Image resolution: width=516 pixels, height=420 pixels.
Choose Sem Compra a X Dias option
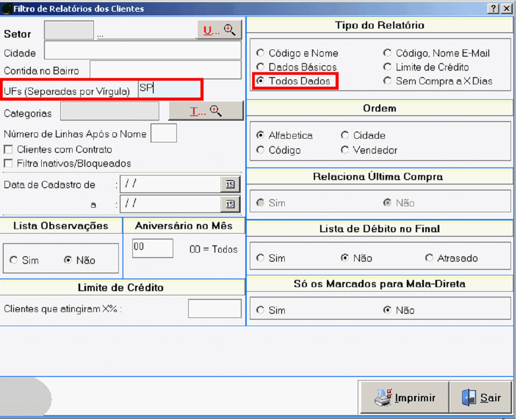[x=387, y=81]
